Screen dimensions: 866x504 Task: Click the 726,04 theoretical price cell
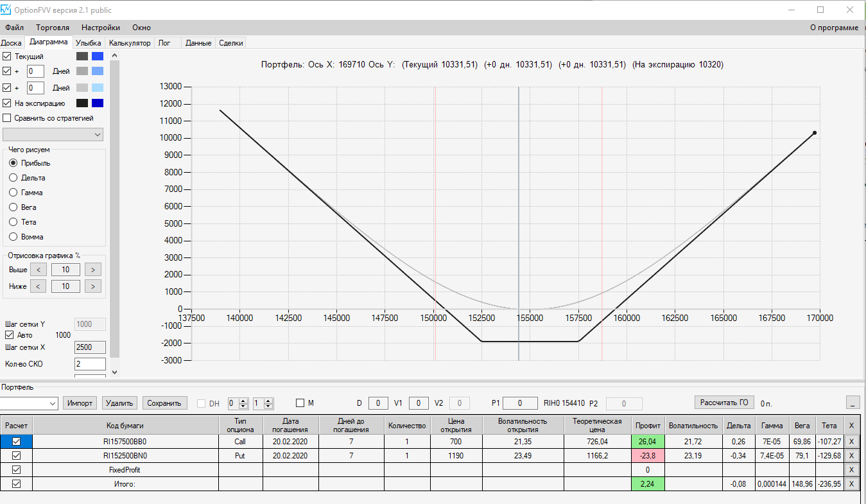tap(598, 441)
